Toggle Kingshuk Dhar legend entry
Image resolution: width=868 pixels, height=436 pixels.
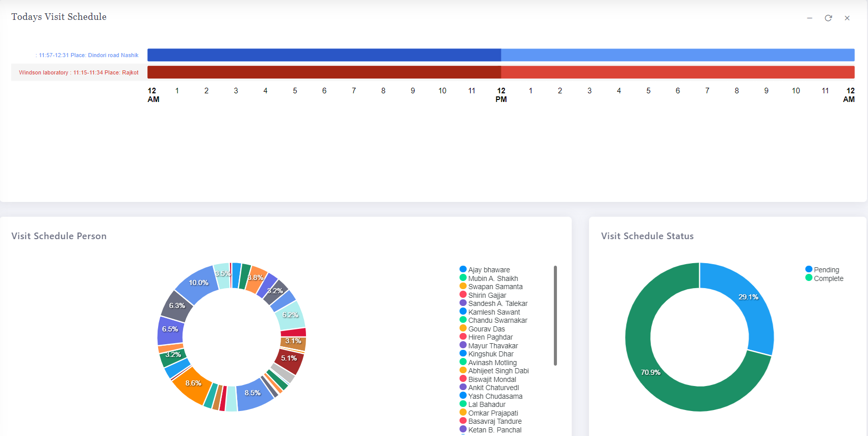click(x=487, y=354)
